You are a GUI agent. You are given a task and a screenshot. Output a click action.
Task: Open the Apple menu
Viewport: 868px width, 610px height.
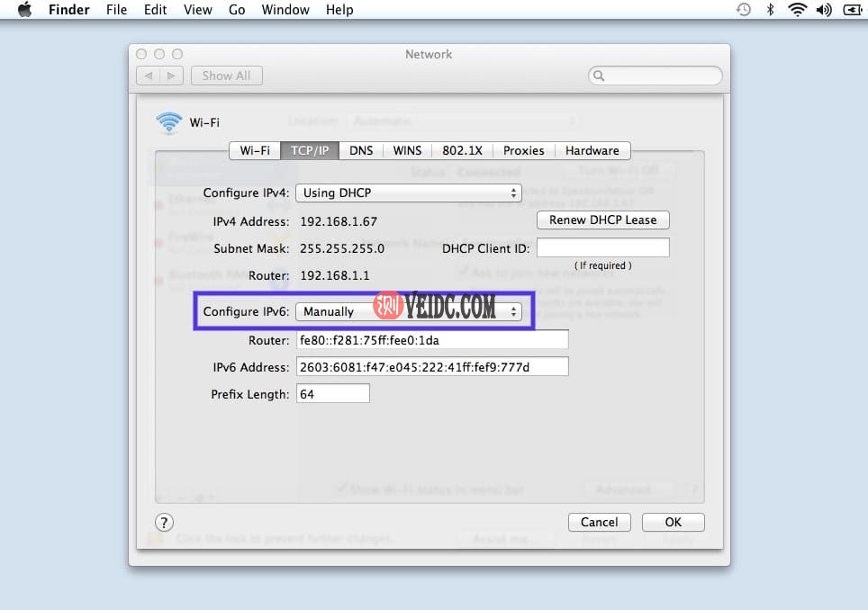pos(25,9)
